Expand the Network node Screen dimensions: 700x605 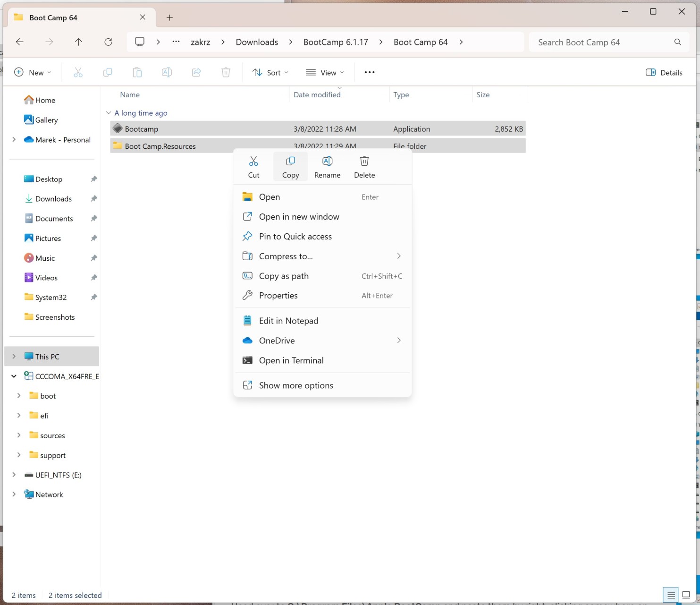[14, 494]
